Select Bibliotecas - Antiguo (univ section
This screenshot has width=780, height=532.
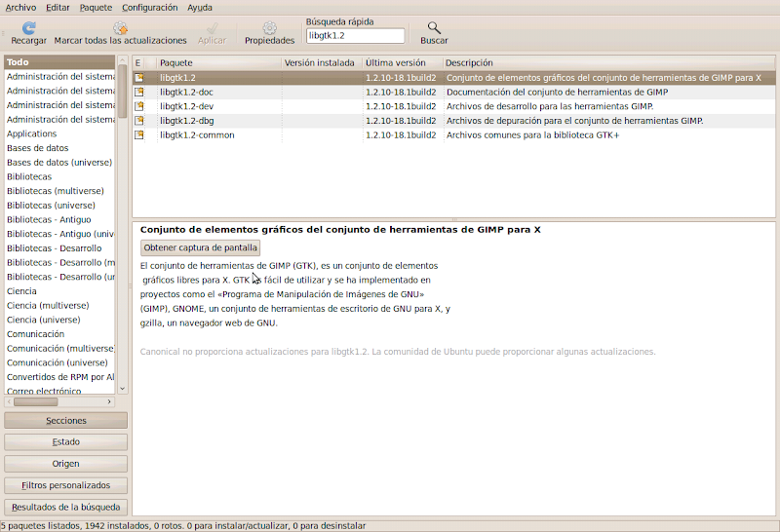tap(60, 234)
